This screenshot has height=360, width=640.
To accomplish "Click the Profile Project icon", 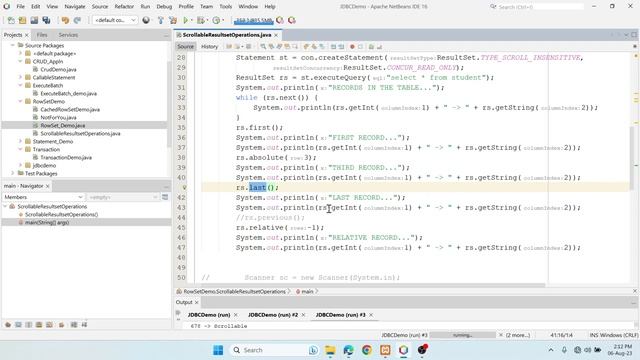I will click(216, 20).
